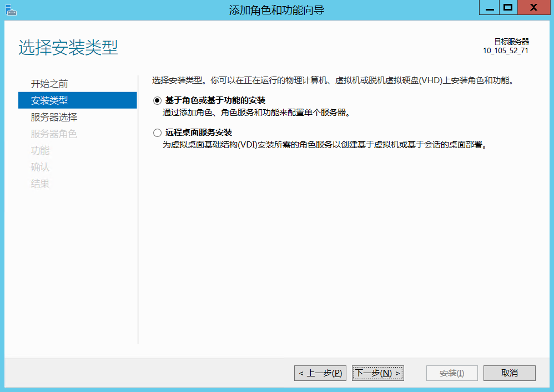554x392 pixels.
Task: Click the 下一步 button
Action: click(377, 373)
